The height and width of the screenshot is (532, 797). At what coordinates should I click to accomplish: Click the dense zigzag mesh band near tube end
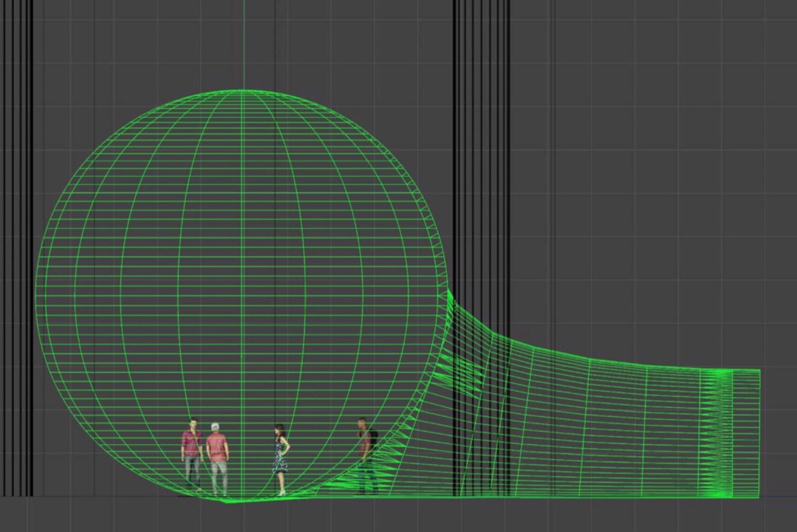tap(716, 433)
